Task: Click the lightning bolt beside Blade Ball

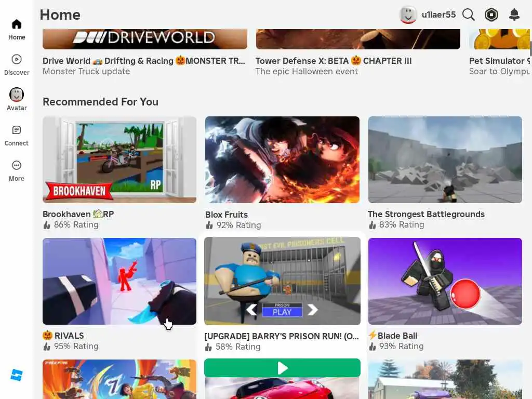Action: tap(373, 335)
